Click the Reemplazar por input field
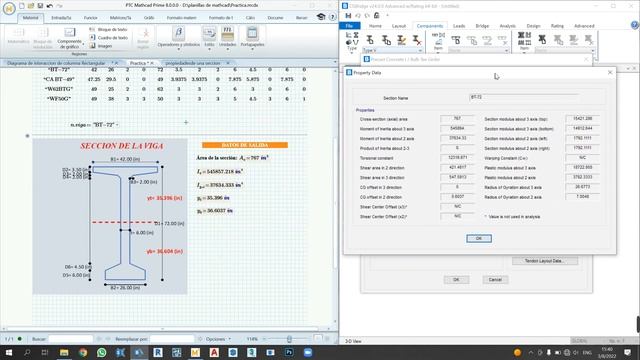The image size is (640, 360). 172,339
